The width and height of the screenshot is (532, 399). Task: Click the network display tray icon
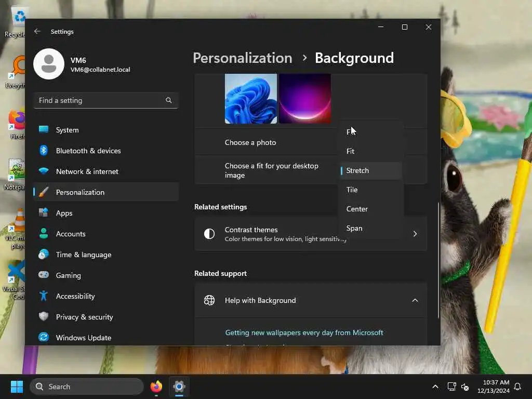pyautogui.click(x=451, y=387)
